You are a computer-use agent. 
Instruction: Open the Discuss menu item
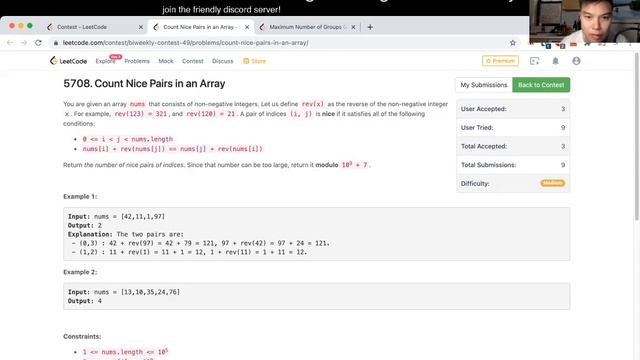click(222, 61)
